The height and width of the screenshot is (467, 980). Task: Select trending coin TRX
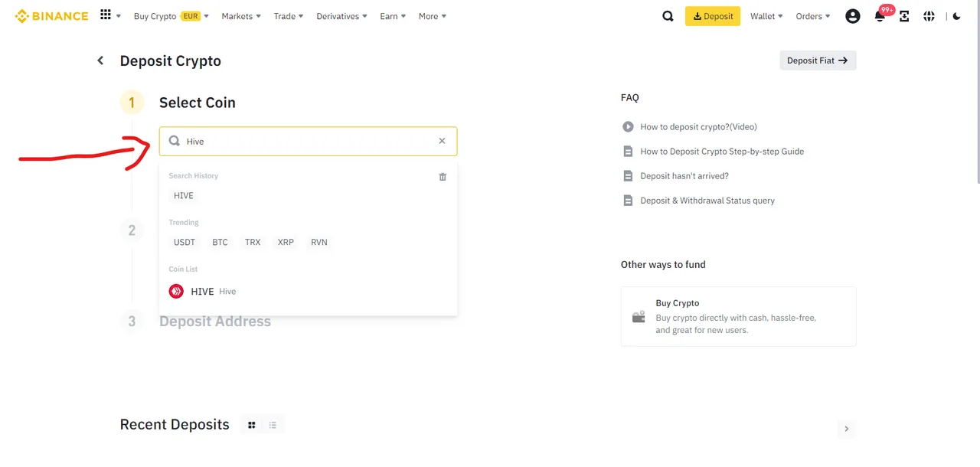click(253, 243)
